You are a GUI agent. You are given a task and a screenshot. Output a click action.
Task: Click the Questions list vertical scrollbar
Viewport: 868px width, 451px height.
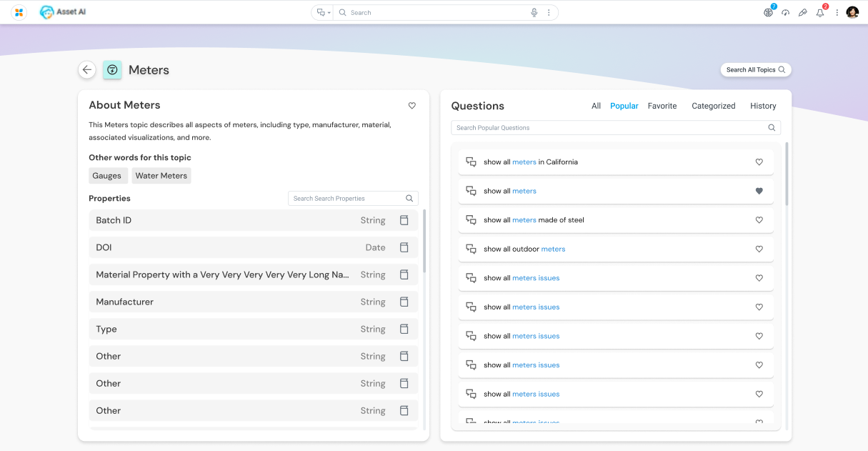tap(787, 174)
